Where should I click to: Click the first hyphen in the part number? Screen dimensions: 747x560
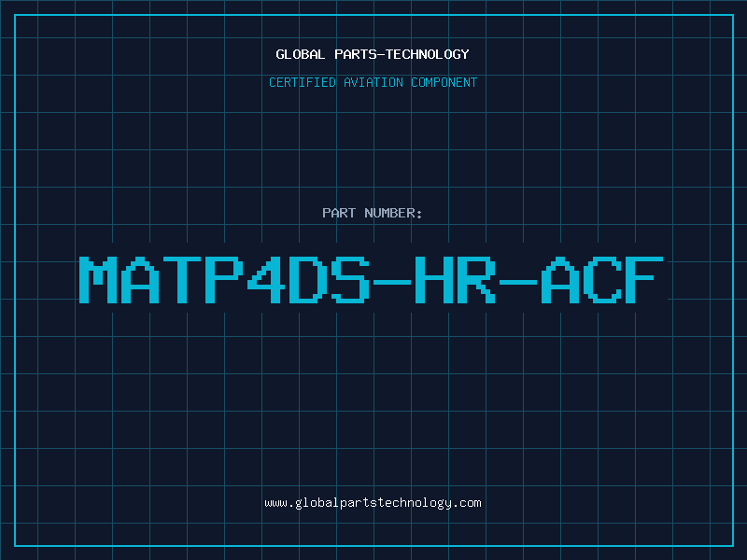(393, 280)
